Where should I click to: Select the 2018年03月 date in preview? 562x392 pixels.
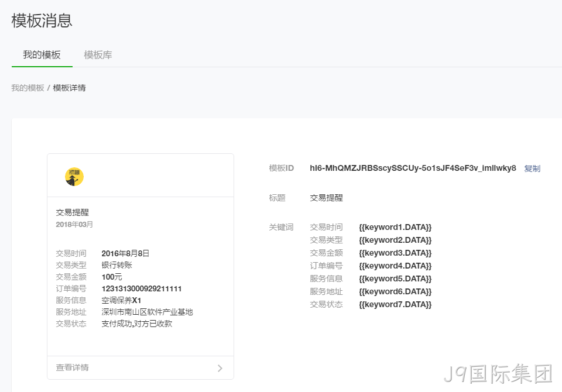tap(74, 224)
